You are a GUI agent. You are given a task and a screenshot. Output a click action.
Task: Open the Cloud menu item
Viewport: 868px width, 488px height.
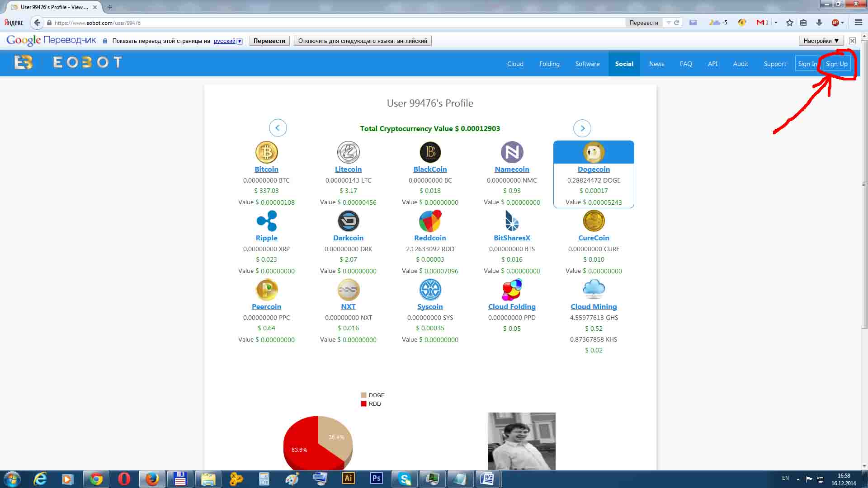tap(515, 64)
